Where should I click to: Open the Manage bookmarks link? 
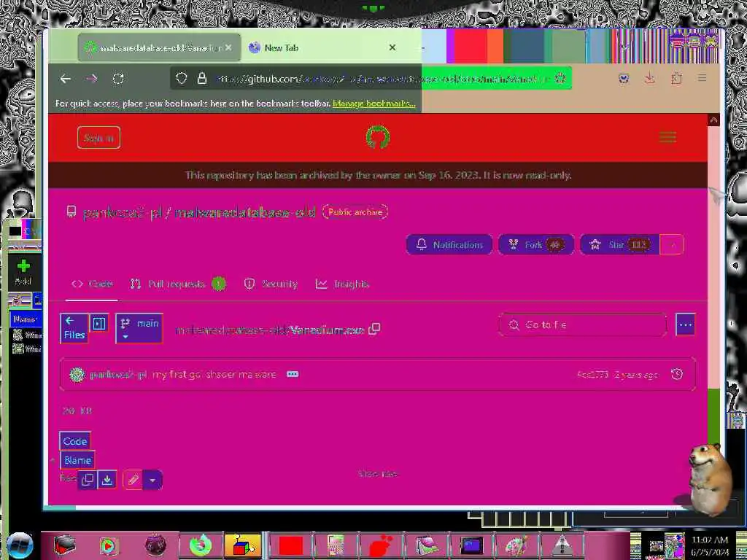point(374,104)
